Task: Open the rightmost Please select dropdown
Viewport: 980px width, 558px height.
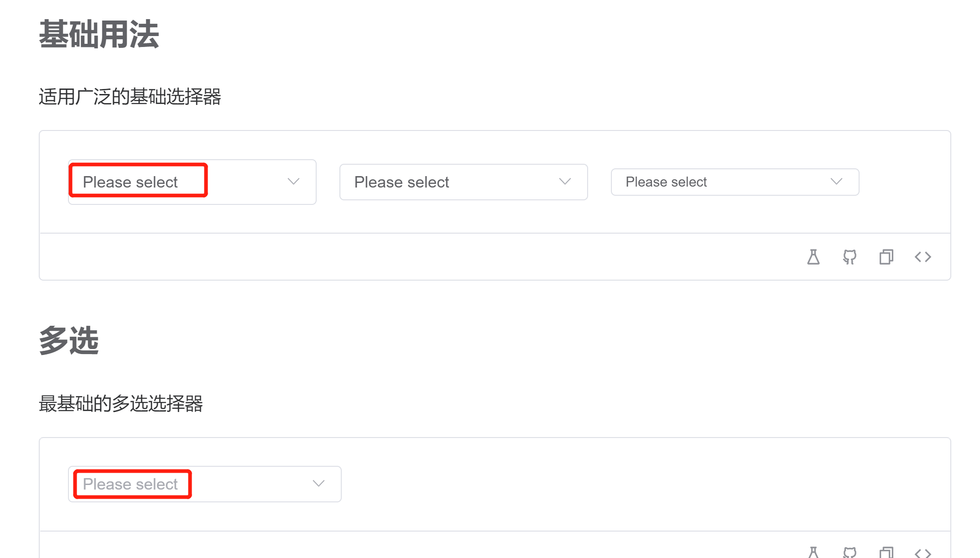Action: (735, 182)
